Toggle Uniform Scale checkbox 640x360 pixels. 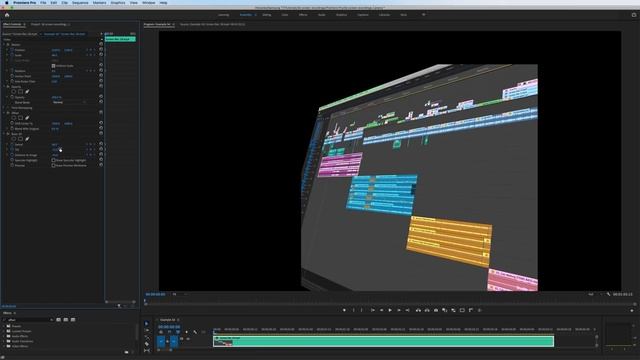pos(53,66)
